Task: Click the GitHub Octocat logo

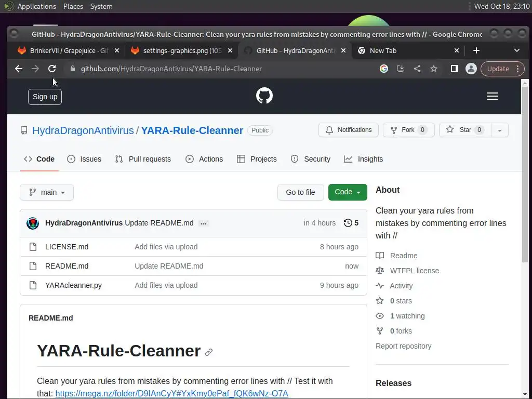Action: 264,96
